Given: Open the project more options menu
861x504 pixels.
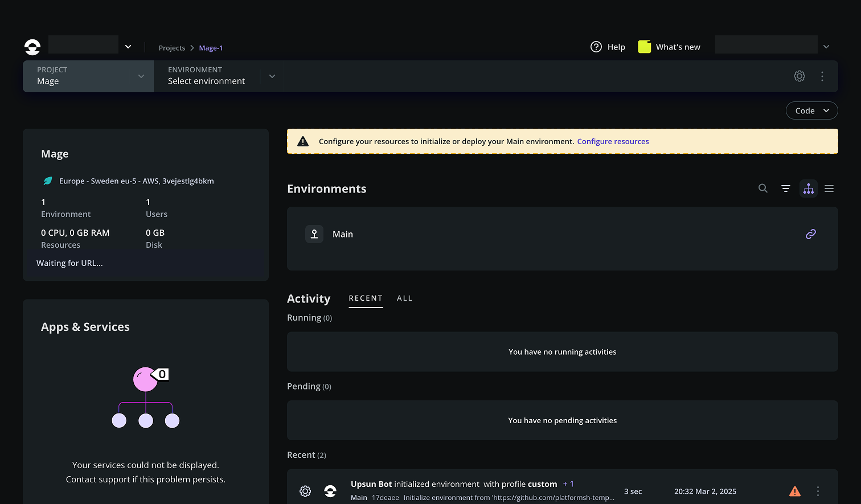Looking at the screenshot, I should 822,76.
